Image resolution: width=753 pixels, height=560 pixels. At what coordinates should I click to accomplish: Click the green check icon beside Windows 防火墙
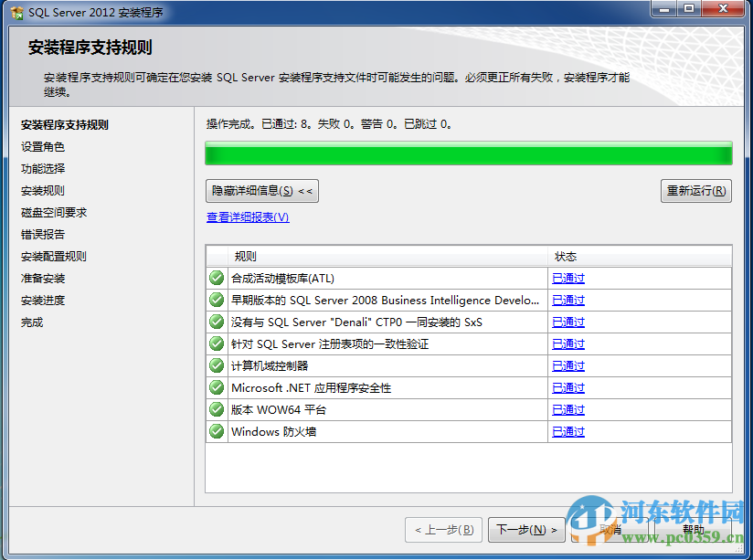tap(216, 431)
